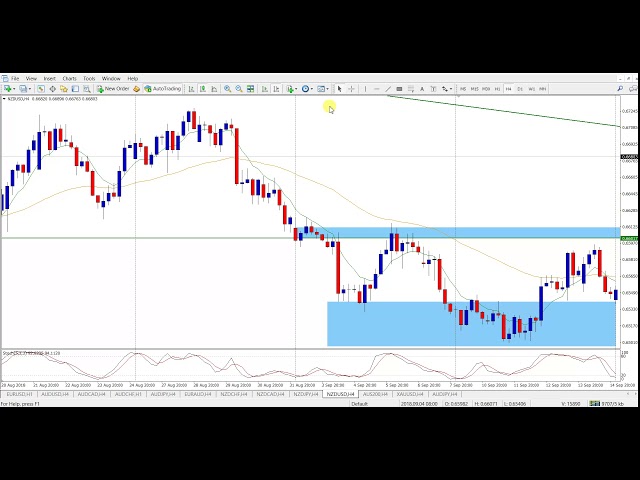Screen dimensions: 640x480
Task: Click the tile windows icon
Action: coord(250,89)
